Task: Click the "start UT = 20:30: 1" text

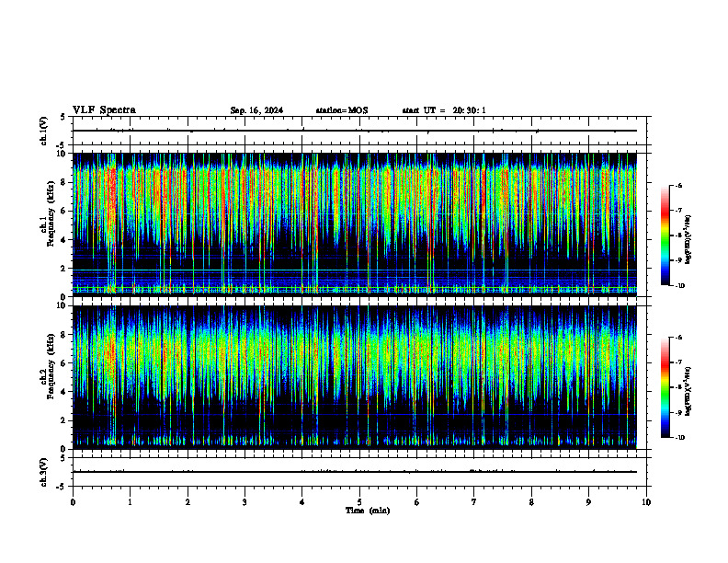Action: click(444, 110)
